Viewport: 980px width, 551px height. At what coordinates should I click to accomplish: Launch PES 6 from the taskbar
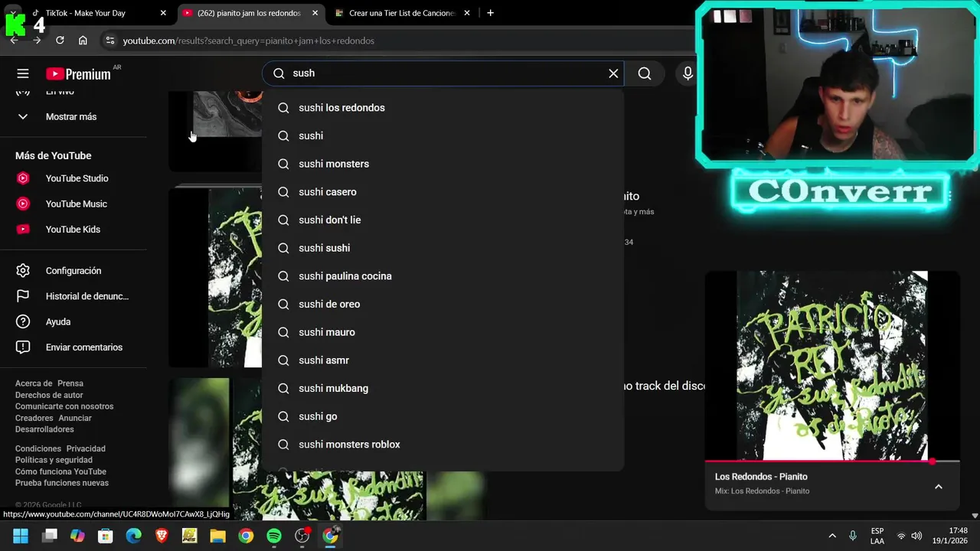pos(189,536)
